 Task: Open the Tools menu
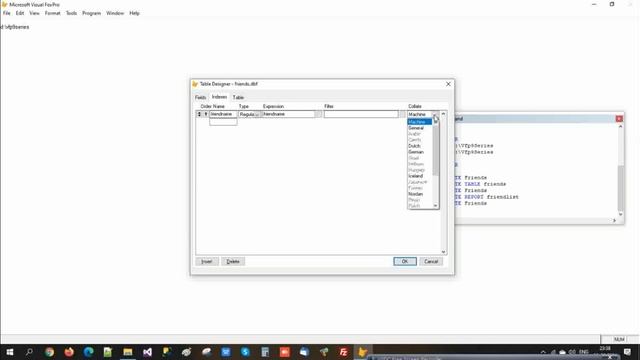pyautogui.click(x=71, y=13)
